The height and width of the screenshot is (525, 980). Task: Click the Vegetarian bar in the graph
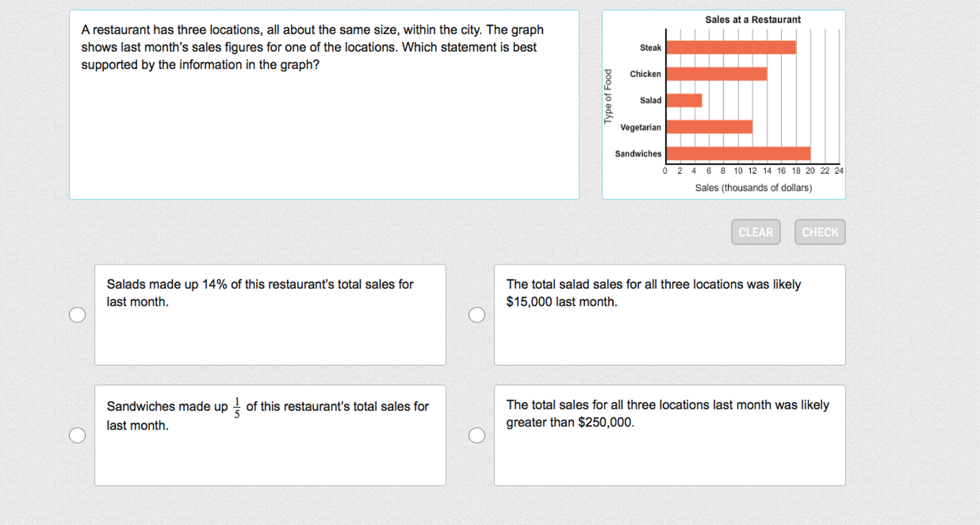[x=709, y=127]
